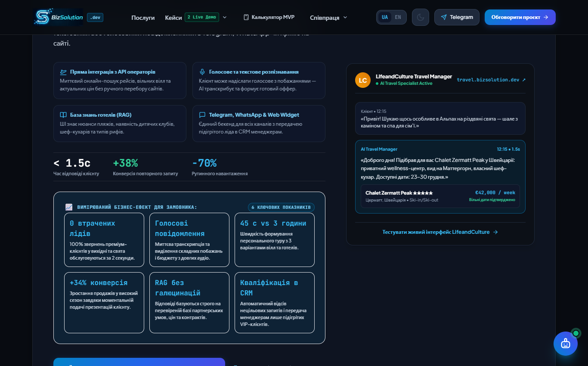Image resolution: width=588 pixels, height=366 pixels.
Task: Click the plane icon on the API операторів card
Action: 63,72
